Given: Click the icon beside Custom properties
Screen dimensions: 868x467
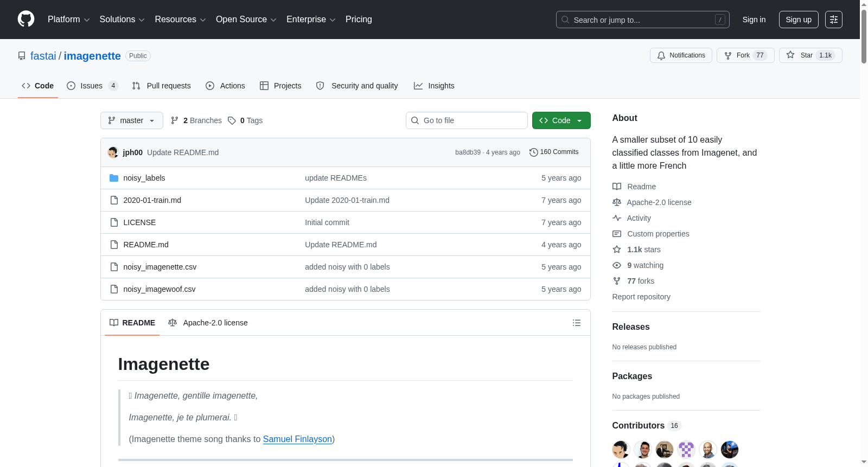Looking at the screenshot, I should pyautogui.click(x=617, y=234).
